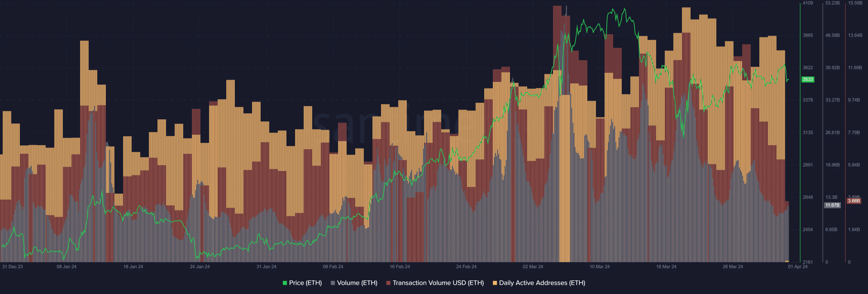Click the red Transaction Volume USD legend swatch

pyautogui.click(x=389, y=283)
